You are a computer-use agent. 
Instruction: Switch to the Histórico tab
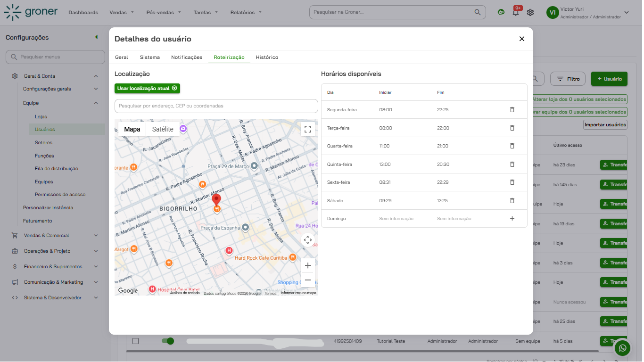coord(267,57)
